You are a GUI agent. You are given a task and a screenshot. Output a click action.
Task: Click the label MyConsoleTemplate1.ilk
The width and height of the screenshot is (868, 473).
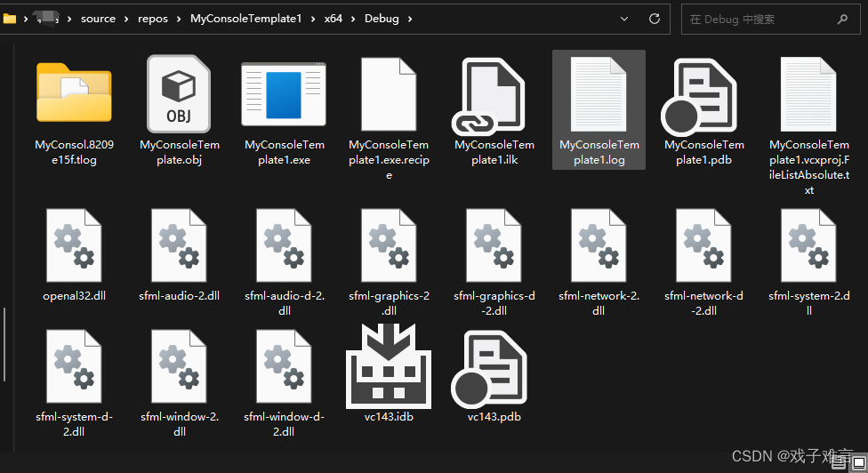(x=494, y=152)
